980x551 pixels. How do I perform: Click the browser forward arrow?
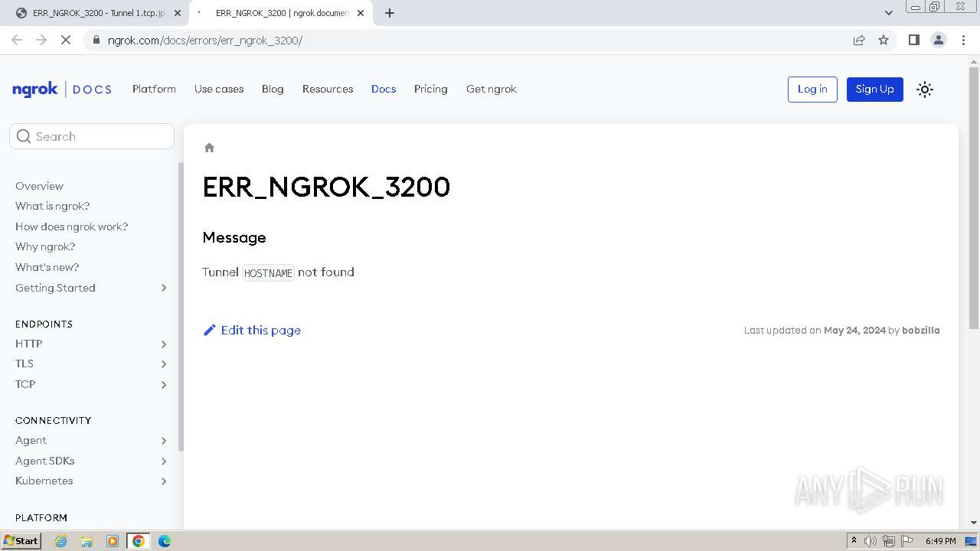[41, 40]
